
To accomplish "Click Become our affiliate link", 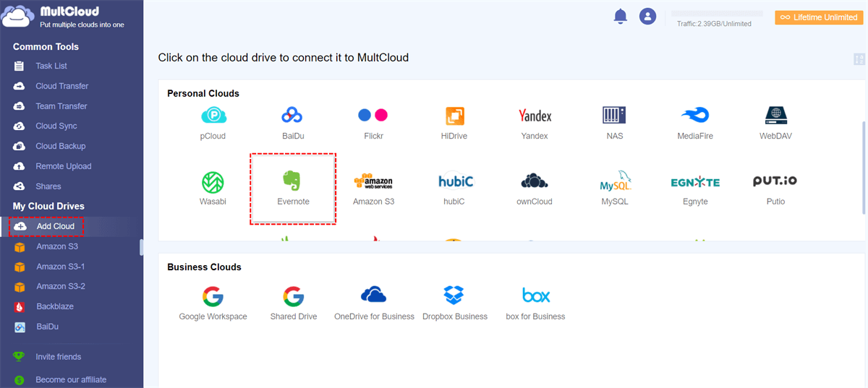I will coord(71,379).
